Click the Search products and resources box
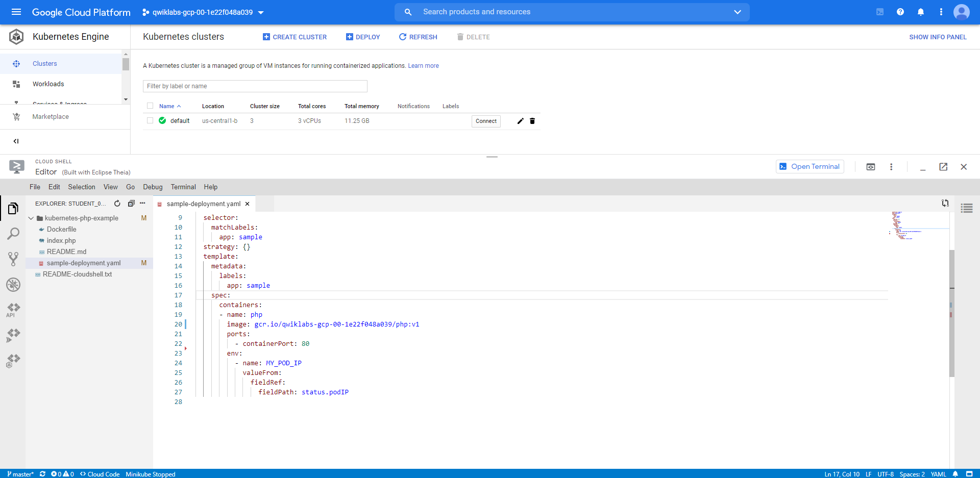The height and width of the screenshot is (478, 980). click(x=572, y=12)
